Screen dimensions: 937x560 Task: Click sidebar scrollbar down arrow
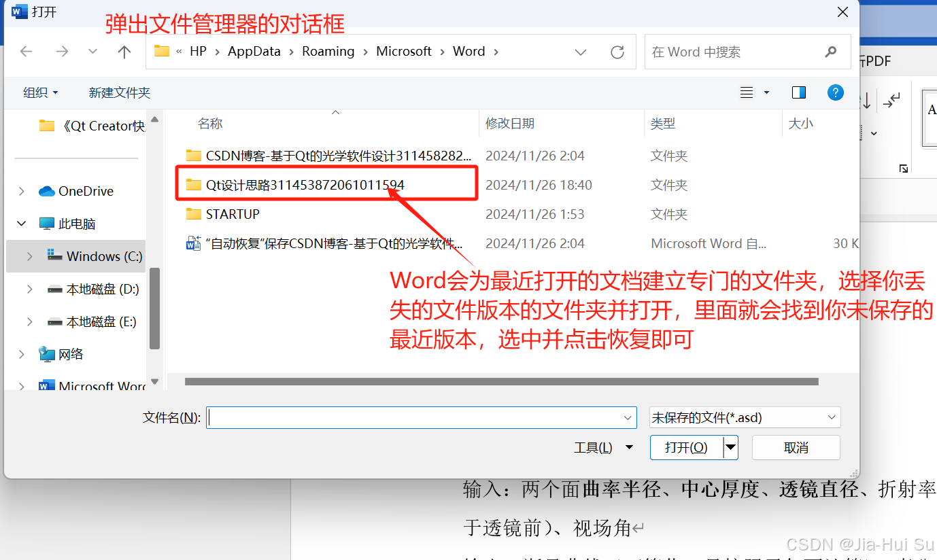click(154, 382)
